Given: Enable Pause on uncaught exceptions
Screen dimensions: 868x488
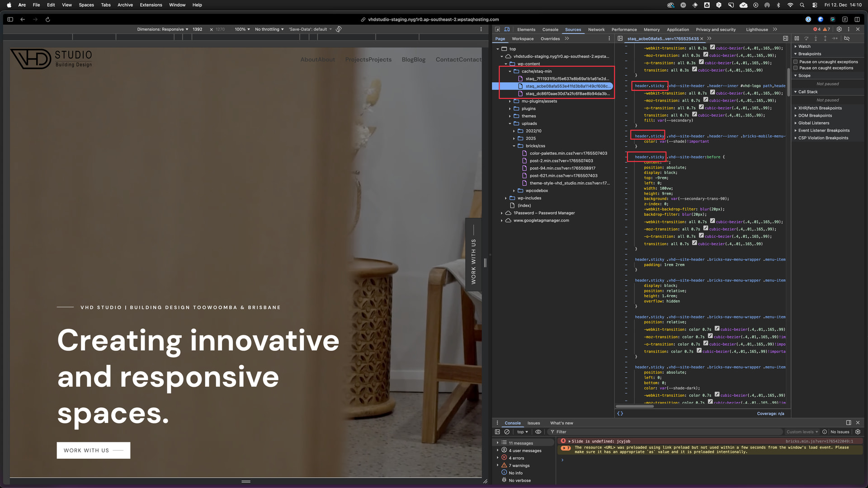Looking at the screenshot, I should click(796, 62).
